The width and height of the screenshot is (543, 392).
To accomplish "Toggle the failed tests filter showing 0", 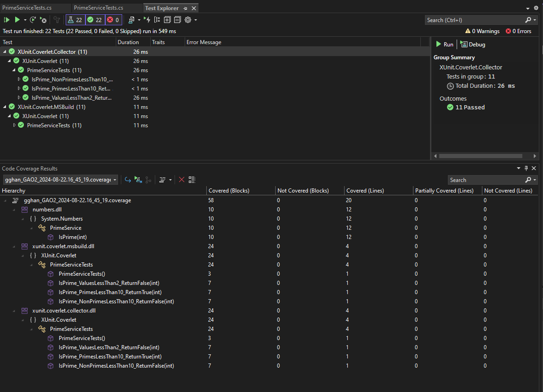I will [x=113, y=20].
